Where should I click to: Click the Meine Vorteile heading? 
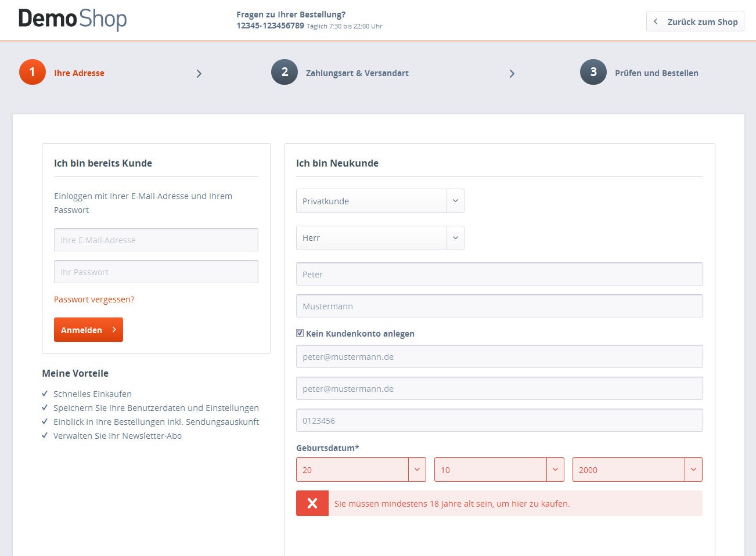tap(75, 373)
